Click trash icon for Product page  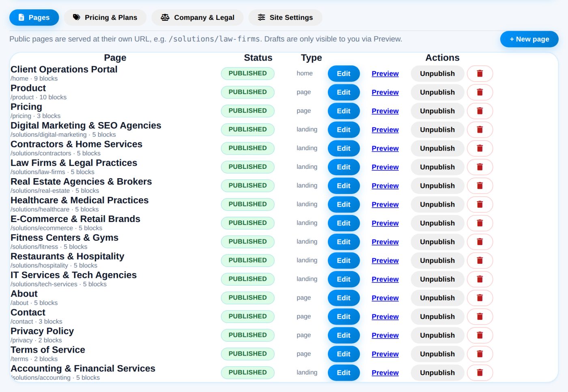[480, 92]
